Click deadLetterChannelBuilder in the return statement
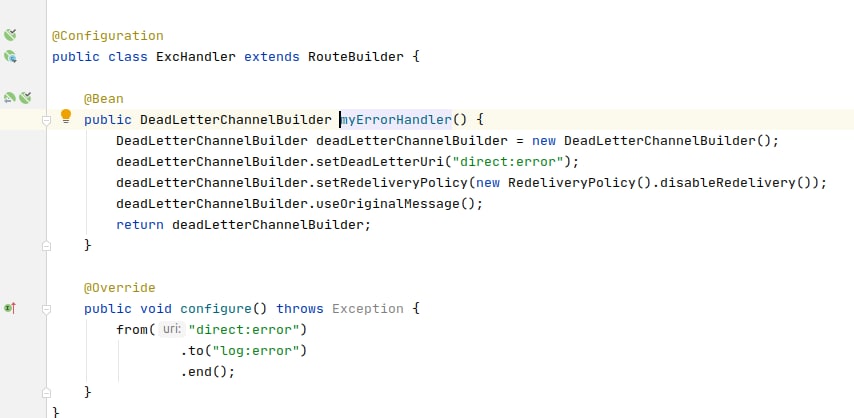The height and width of the screenshot is (418, 854). click(267, 225)
